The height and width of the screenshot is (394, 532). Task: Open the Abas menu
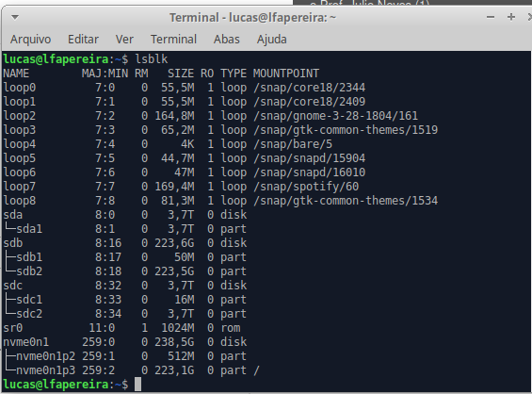point(227,40)
